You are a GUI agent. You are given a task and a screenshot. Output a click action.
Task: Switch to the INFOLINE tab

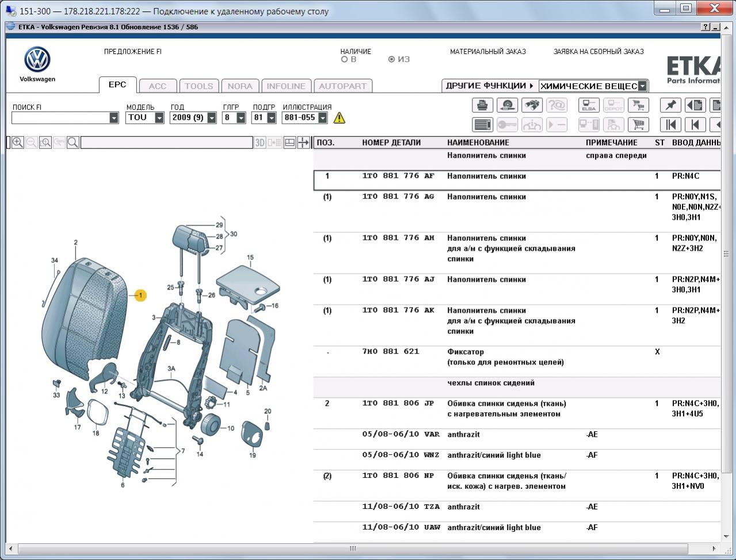point(286,86)
